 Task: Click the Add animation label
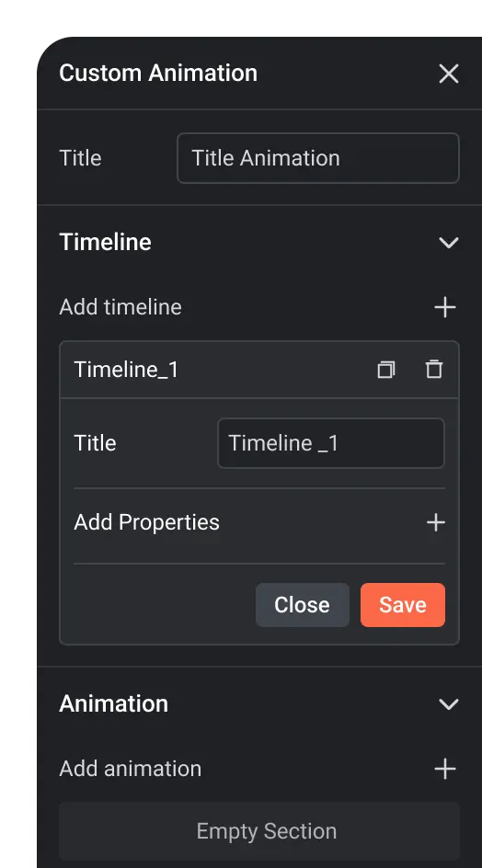tap(131, 769)
